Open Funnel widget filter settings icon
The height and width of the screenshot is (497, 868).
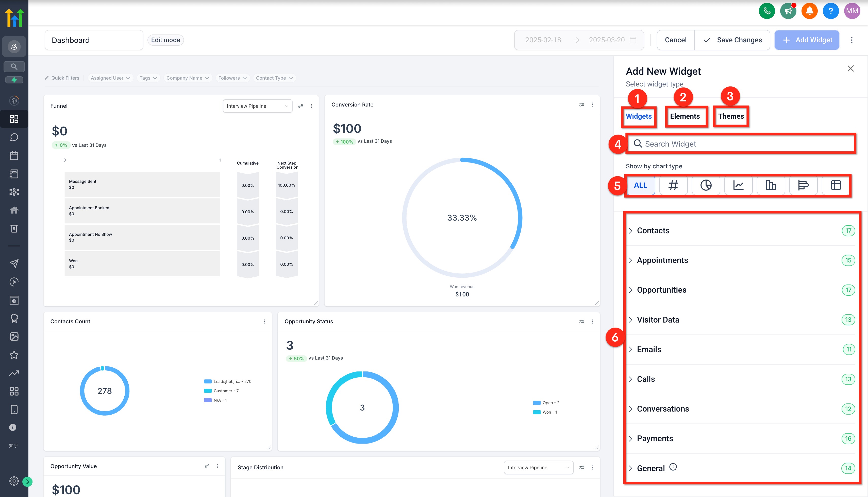[x=301, y=106]
